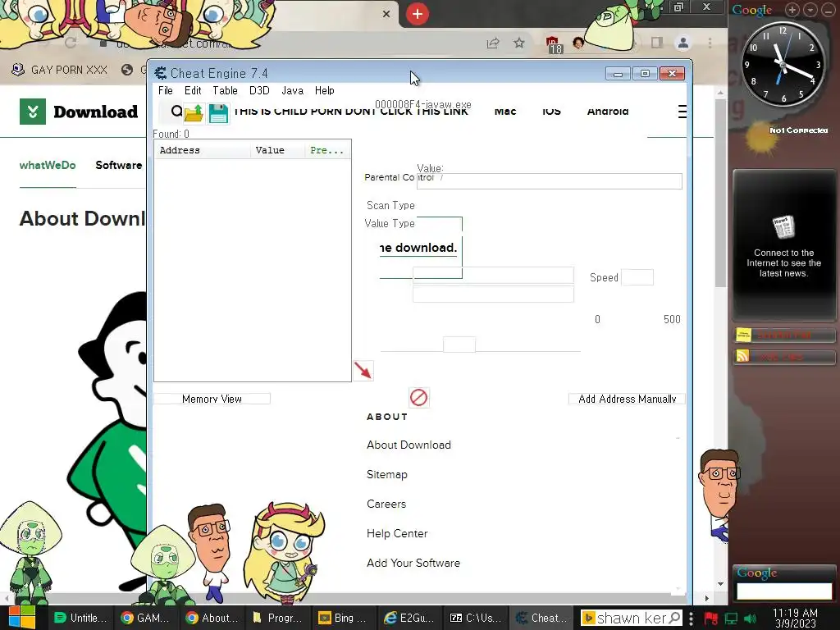Image resolution: width=840 pixels, height=630 pixels.
Task: Open the Help menu in Cheat Engine
Action: [325, 90]
